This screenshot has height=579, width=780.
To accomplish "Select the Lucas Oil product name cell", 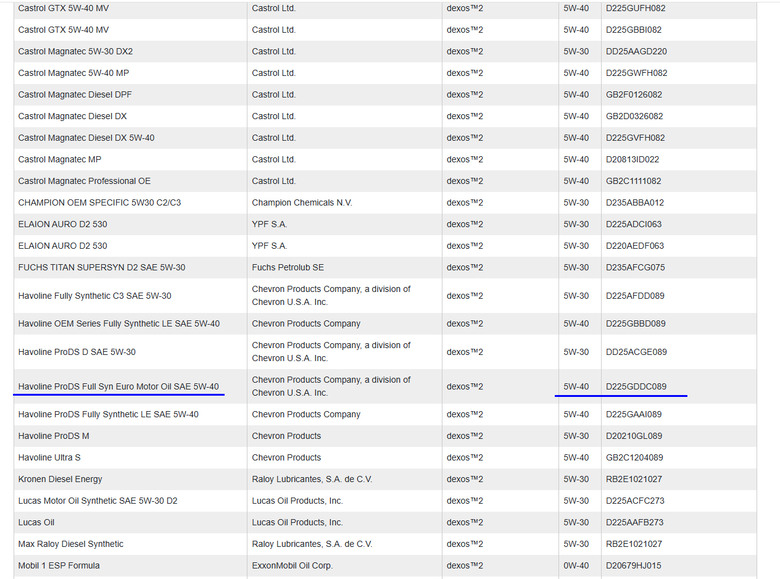I will pyautogui.click(x=36, y=522).
